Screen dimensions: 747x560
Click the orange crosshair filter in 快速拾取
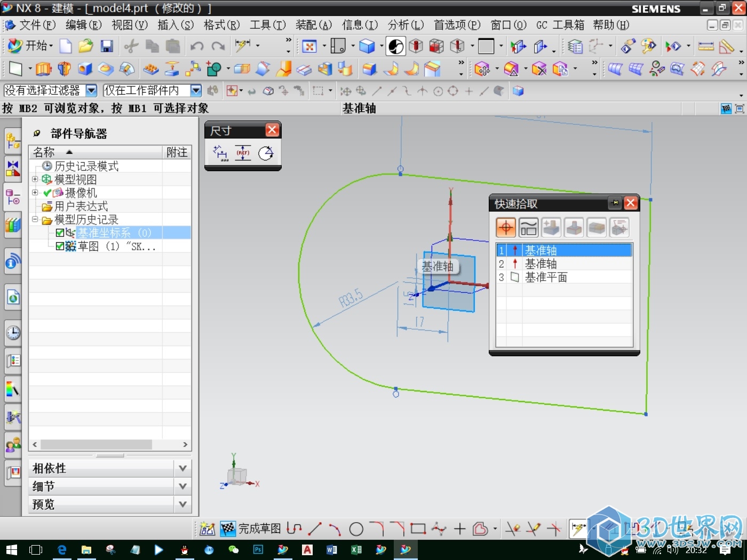pos(506,228)
